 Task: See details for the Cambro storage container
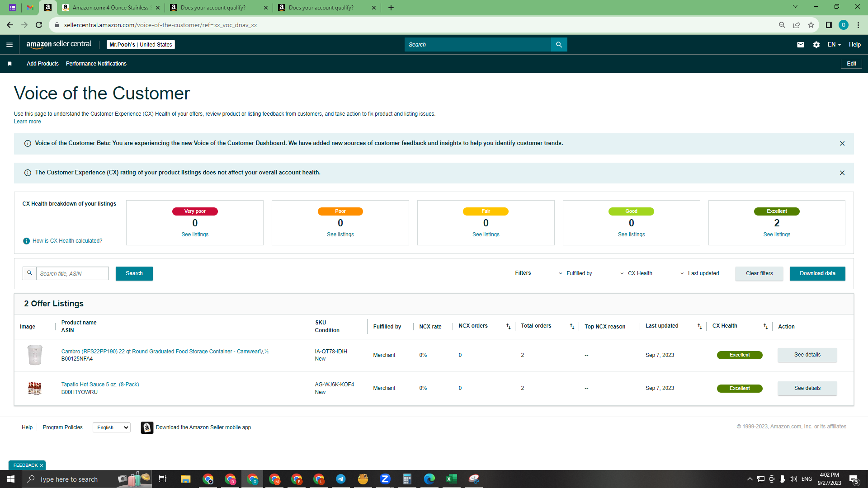pos(807,355)
